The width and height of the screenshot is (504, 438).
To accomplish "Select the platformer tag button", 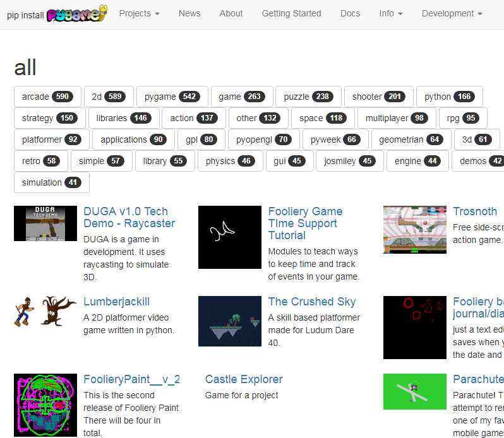I will point(52,139).
